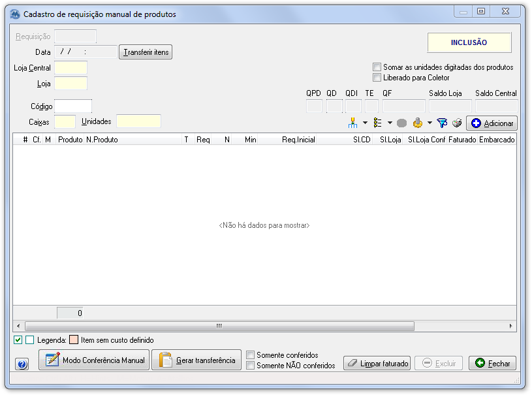Click the hierarchy distribution toolbar icon
The height and width of the screenshot is (395, 532).
352,123
